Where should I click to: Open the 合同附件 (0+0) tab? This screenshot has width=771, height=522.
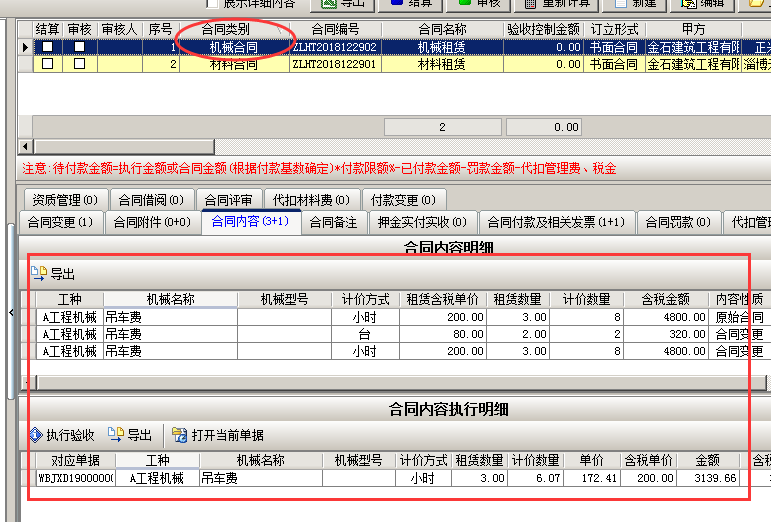pos(151,222)
